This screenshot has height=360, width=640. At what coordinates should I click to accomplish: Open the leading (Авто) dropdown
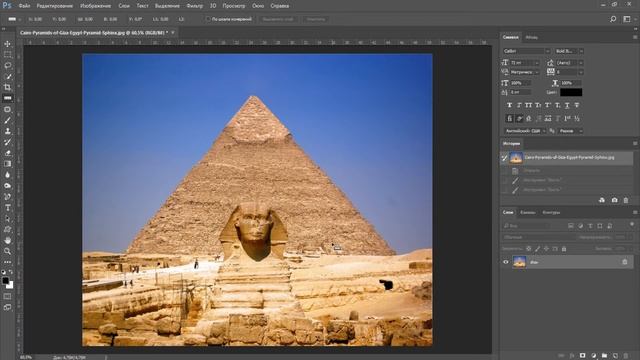(569, 62)
